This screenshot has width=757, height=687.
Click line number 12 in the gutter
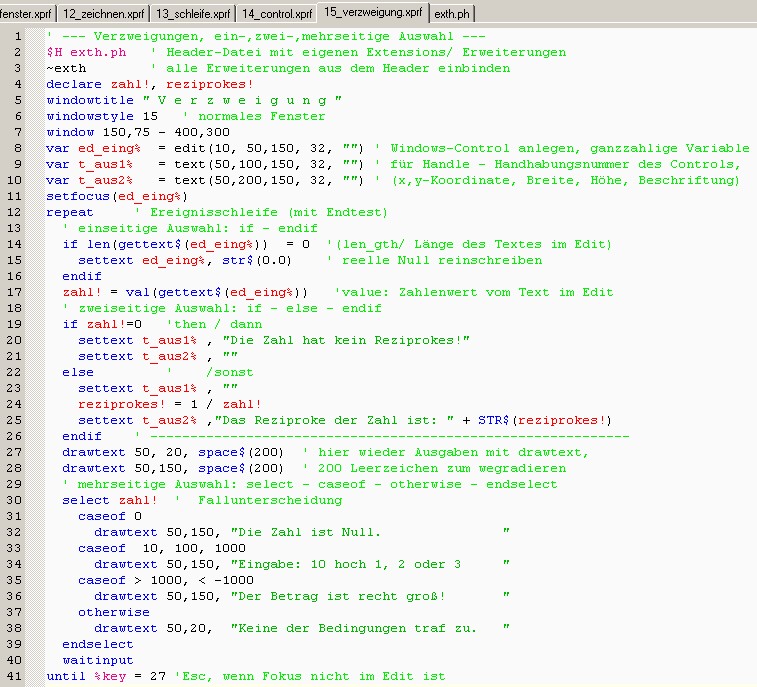[16, 212]
